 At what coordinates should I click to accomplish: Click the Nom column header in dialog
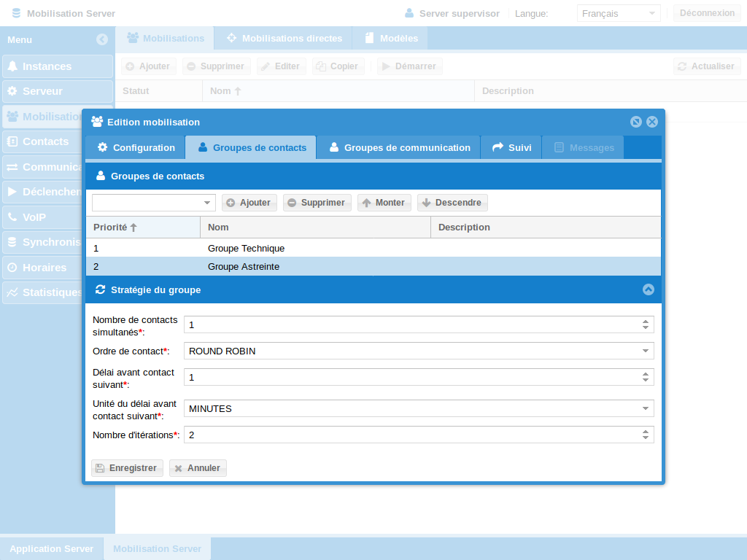[x=315, y=227]
